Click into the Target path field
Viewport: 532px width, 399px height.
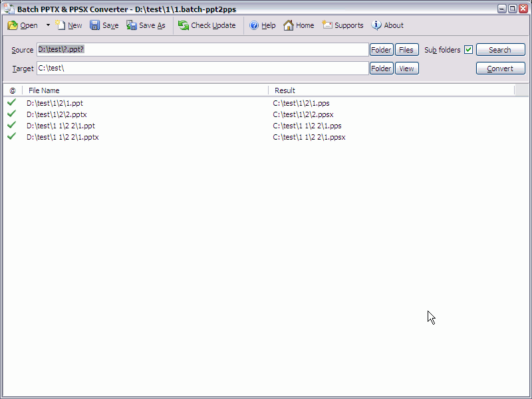point(203,68)
